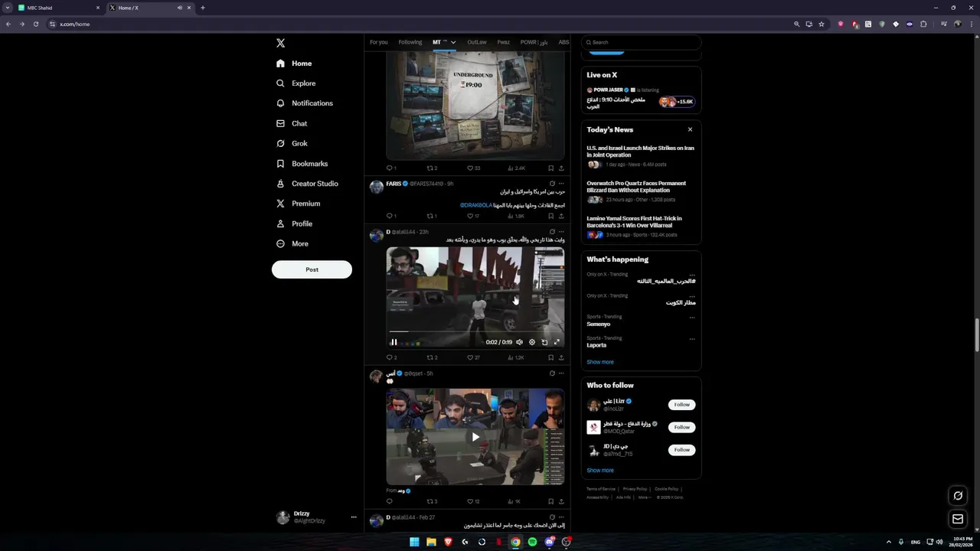Open options for trending topic Semenyo
Viewport: 980px width, 551px height.
(692, 317)
